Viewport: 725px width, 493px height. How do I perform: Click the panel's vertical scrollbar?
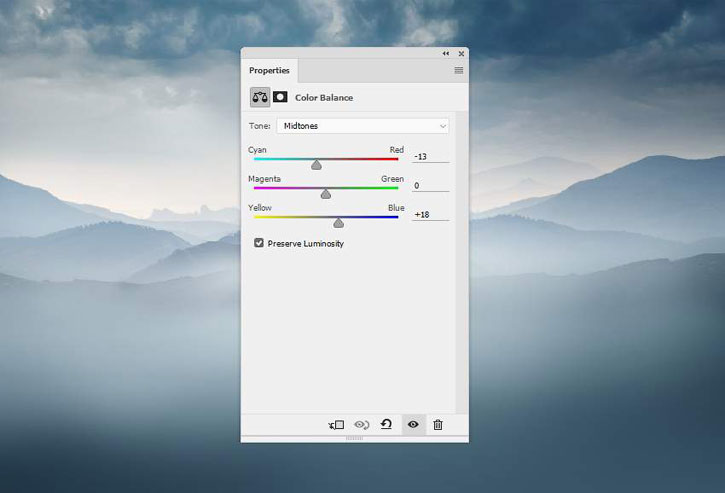click(x=461, y=262)
